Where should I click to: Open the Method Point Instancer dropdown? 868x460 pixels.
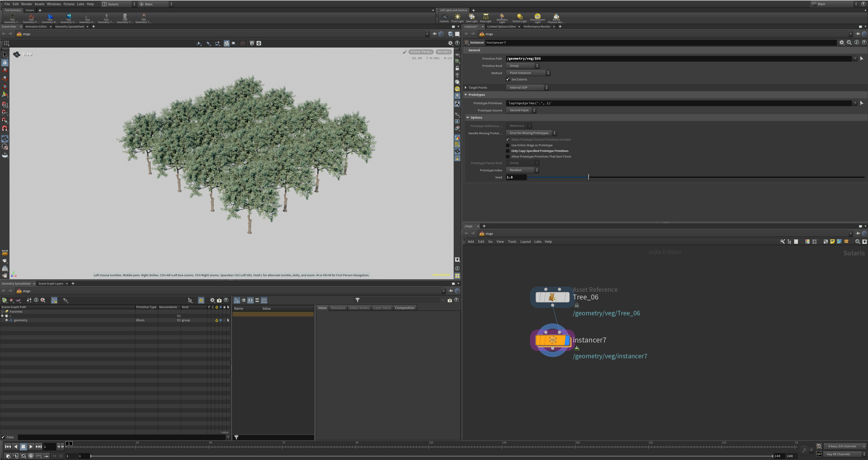coord(528,73)
